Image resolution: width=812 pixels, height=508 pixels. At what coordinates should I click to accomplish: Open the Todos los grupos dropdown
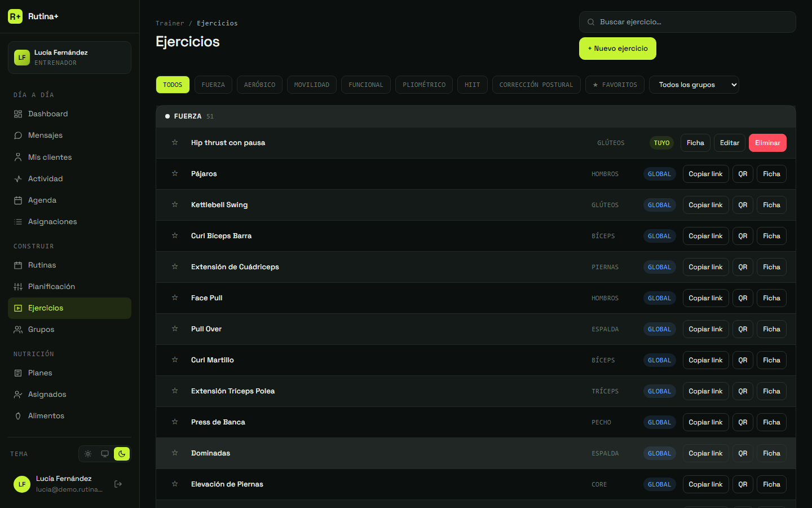click(694, 85)
